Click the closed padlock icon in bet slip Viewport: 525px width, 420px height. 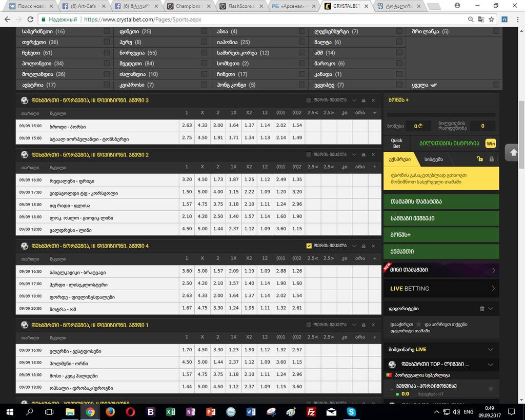pos(492,159)
